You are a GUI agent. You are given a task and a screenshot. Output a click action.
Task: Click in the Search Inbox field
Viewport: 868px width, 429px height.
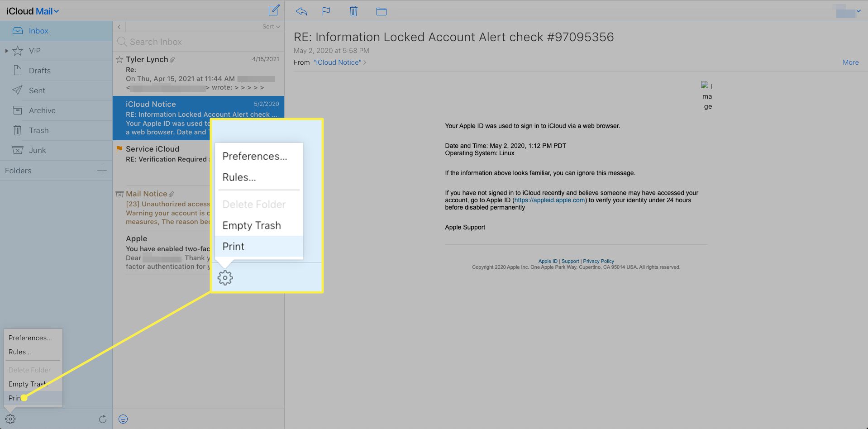(198, 42)
